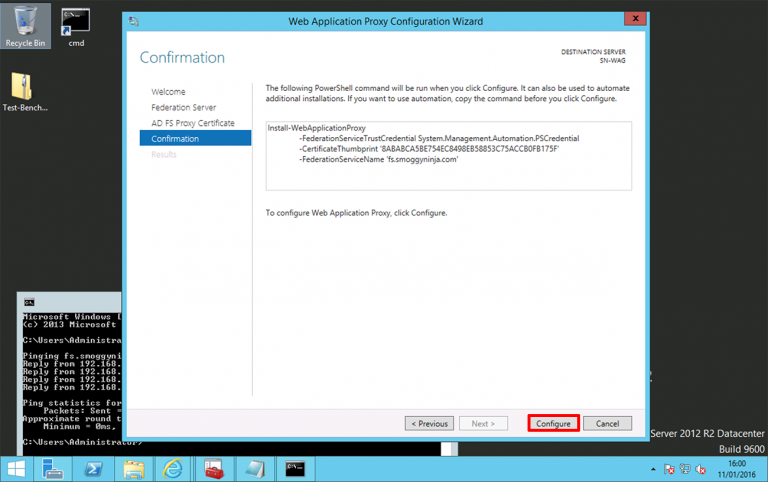
Task: Click the Start button on the taskbar
Action: click(16, 469)
